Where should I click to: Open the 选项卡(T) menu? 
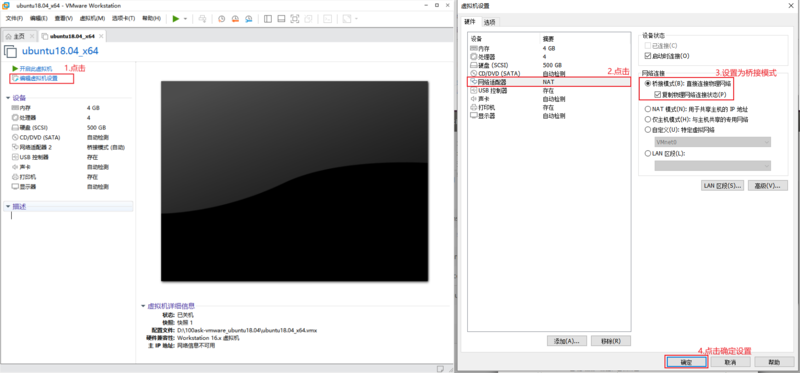pos(123,18)
